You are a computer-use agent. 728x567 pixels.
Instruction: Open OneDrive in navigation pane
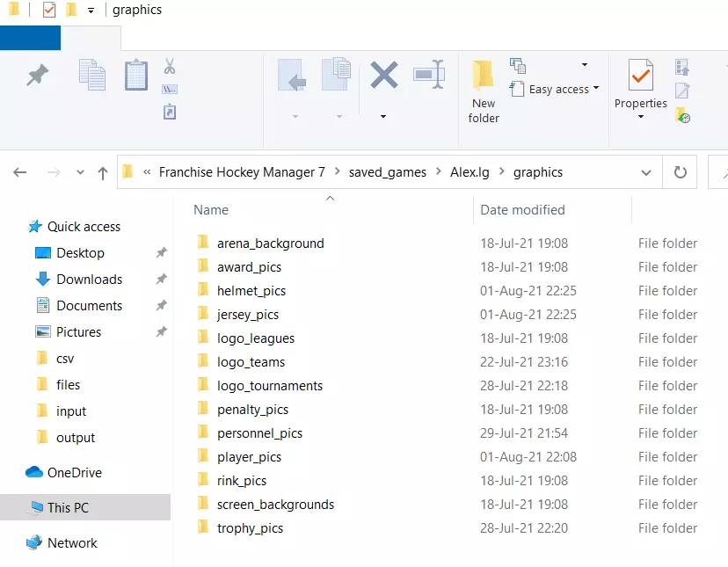point(63,473)
